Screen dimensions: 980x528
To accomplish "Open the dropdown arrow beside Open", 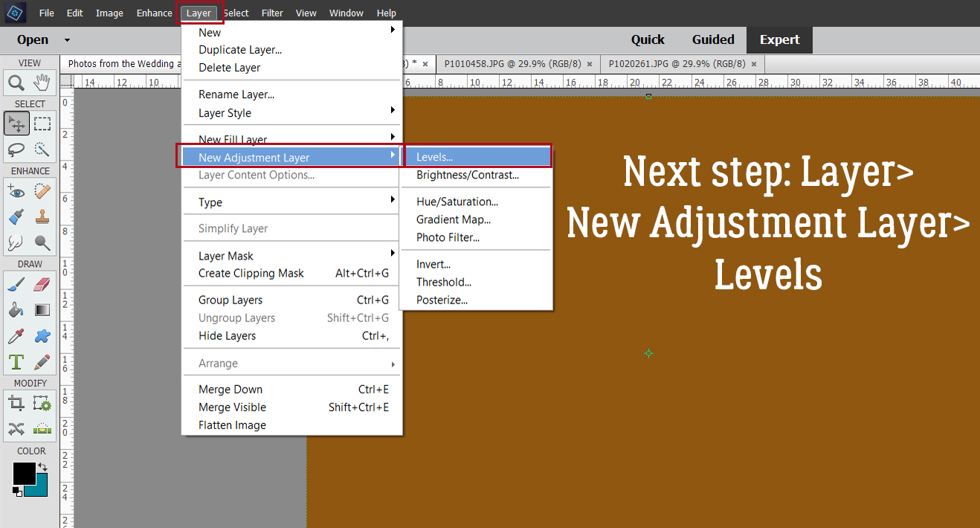I will [67, 40].
